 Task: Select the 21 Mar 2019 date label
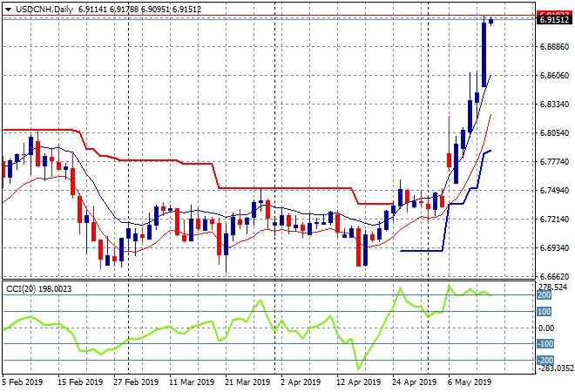pos(247,382)
